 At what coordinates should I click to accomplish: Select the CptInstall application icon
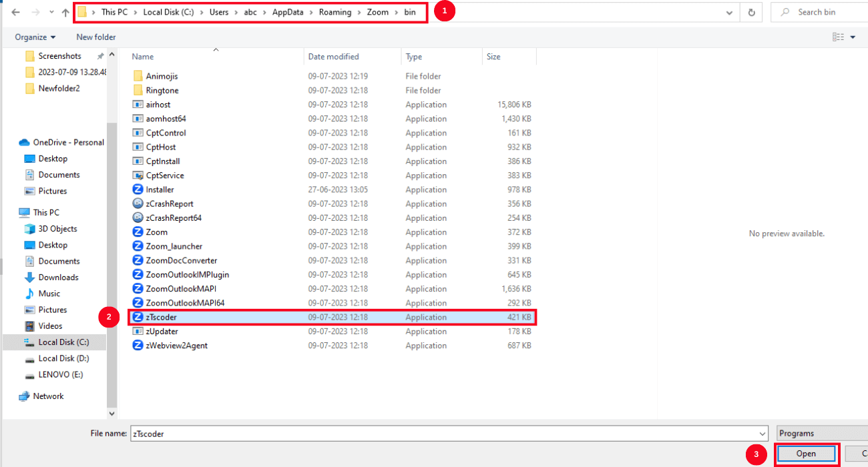click(138, 161)
